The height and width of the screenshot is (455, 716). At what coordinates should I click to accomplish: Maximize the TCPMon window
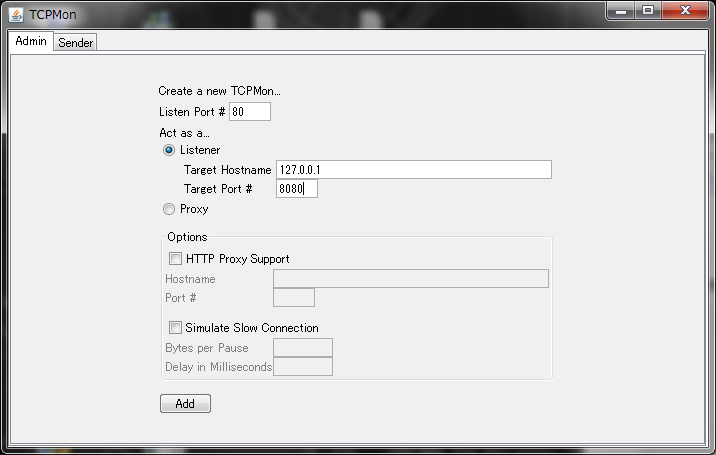(648, 11)
